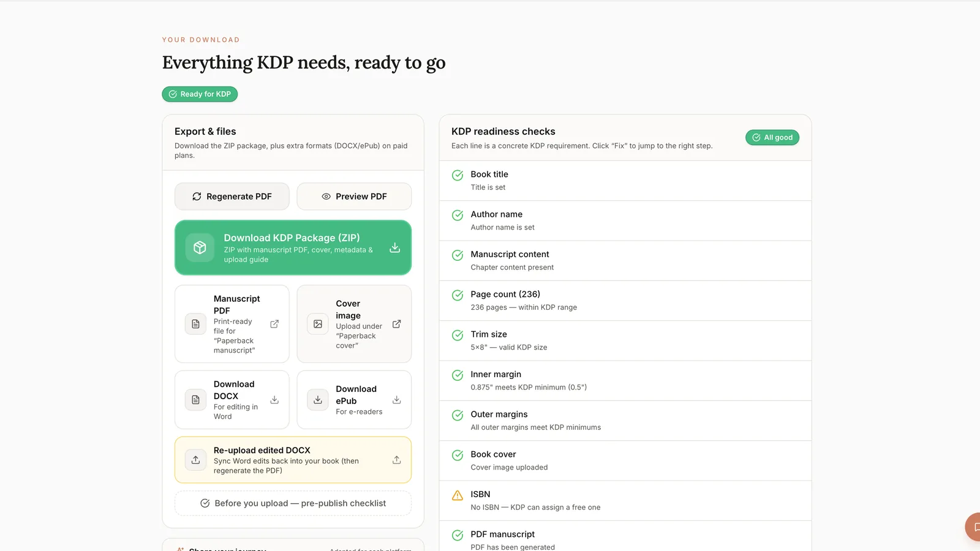Click external link icon on Manuscript PDF

coord(274,324)
